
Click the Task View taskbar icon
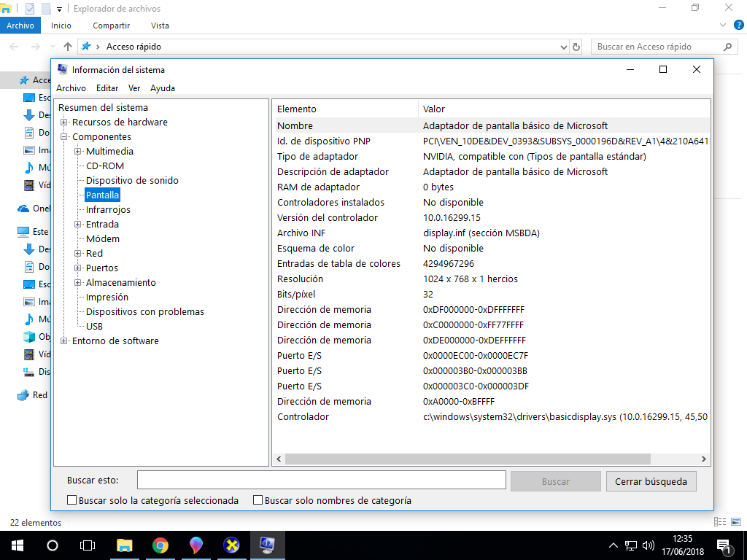[88, 545]
